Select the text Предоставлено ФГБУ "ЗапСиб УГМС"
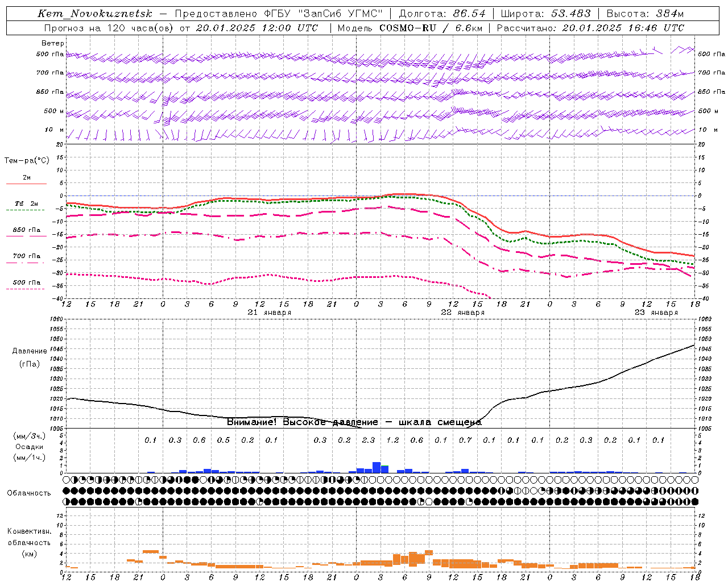Viewport: 728px width, 582px height. pos(279,14)
